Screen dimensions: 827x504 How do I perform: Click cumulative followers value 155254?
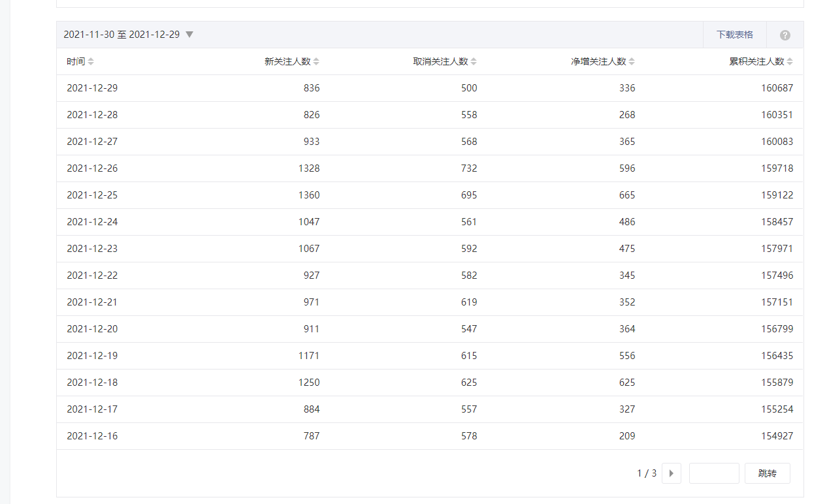(777, 409)
